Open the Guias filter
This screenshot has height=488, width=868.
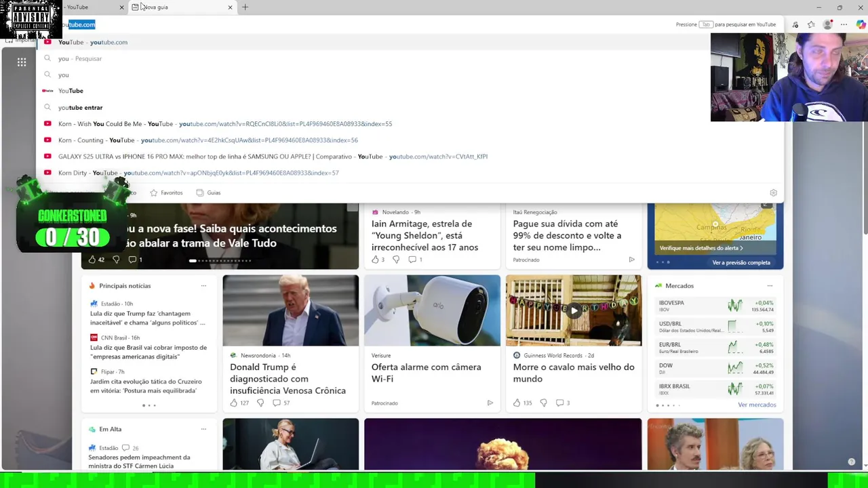208,192
